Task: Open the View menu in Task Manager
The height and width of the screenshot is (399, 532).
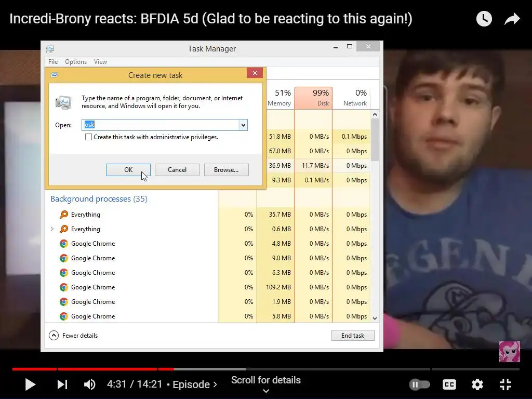Action: click(x=100, y=62)
